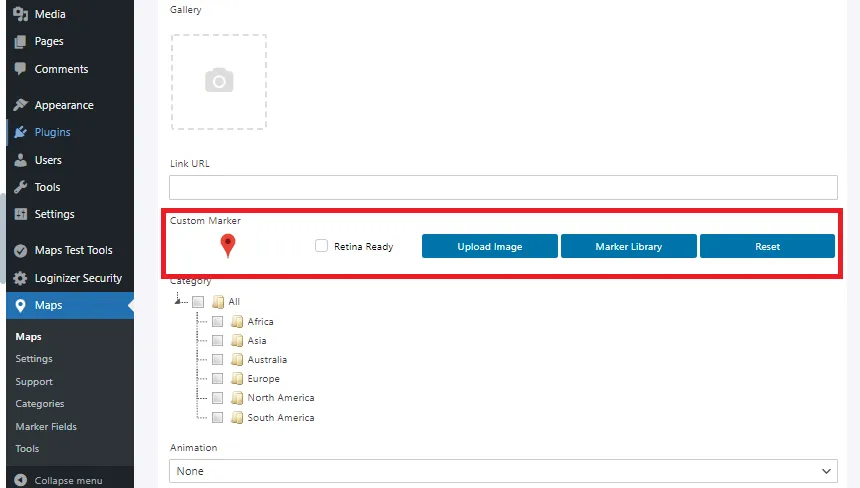The width and height of the screenshot is (860, 488).
Task: Focus the Link URL input field
Action: 503,188
